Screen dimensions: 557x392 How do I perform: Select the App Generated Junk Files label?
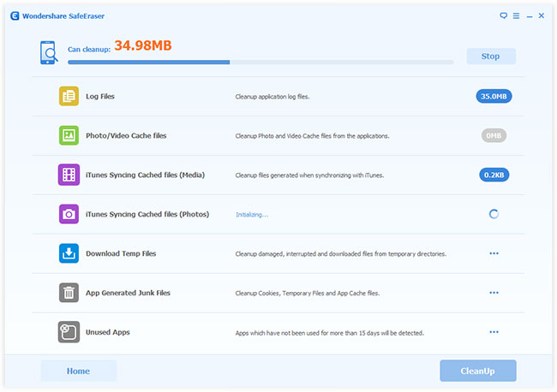point(128,293)
